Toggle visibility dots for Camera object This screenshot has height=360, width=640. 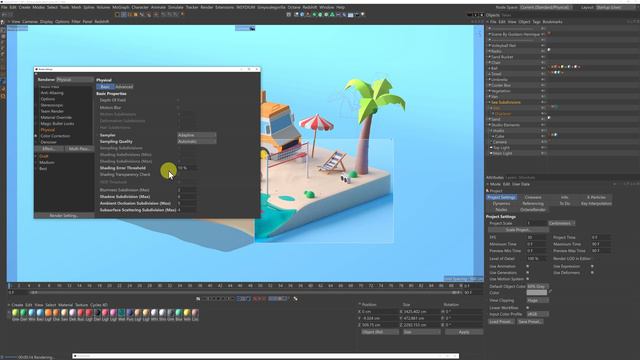(x=543, y=142)
